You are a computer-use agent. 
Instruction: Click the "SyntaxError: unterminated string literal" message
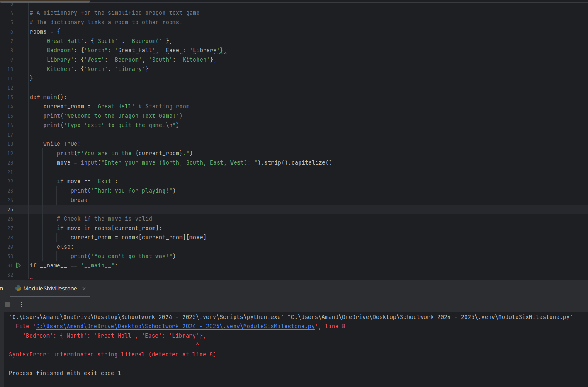coord(113,355)
